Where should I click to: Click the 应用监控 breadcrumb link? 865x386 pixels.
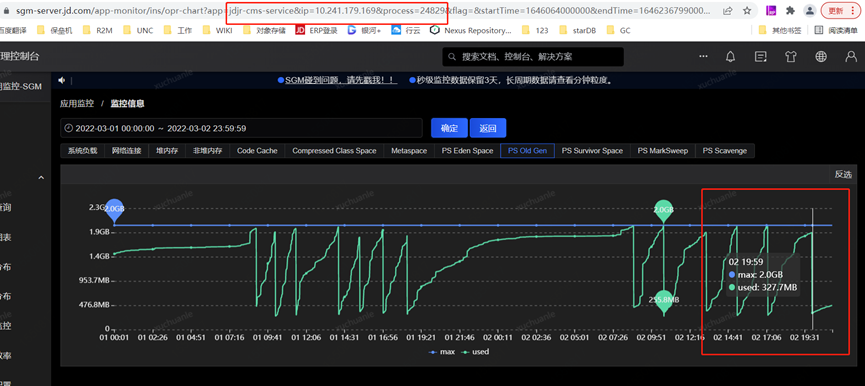click(x=77, y=104)
